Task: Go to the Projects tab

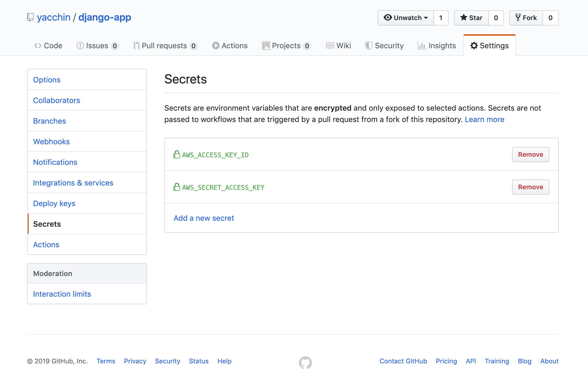Action: [286, 46]
